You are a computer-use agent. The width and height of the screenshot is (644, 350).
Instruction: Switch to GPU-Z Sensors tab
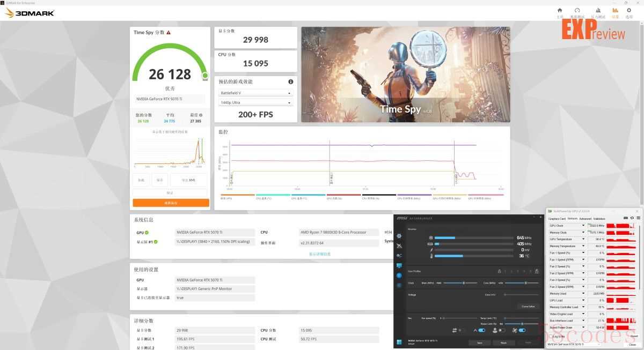pyautogui.click(x=573, y=219)
